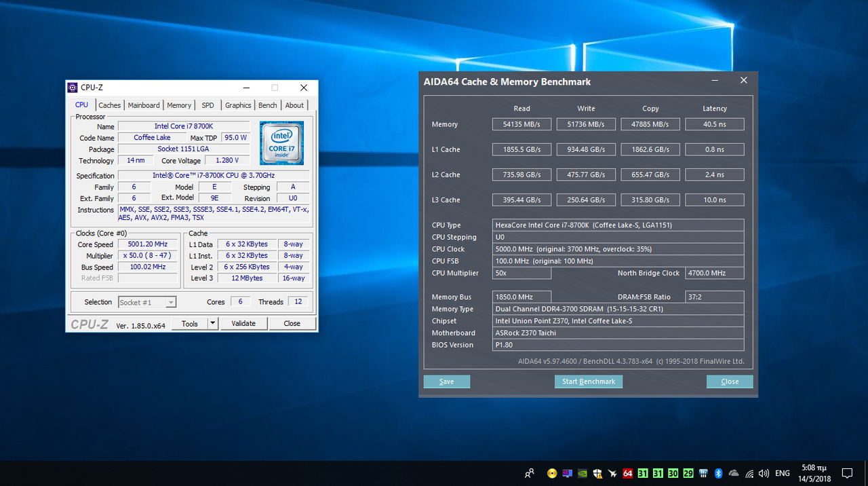Click the L2 Cache Write 475.77 GB/s field
The width and height of the screenshot is (868, 486).
pyautogui.click(x=587, y=174)
